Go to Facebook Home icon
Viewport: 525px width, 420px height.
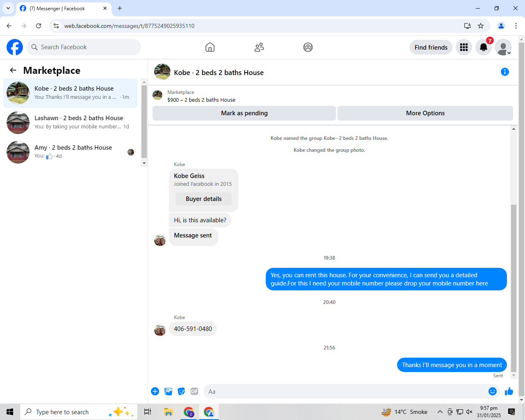210,47
